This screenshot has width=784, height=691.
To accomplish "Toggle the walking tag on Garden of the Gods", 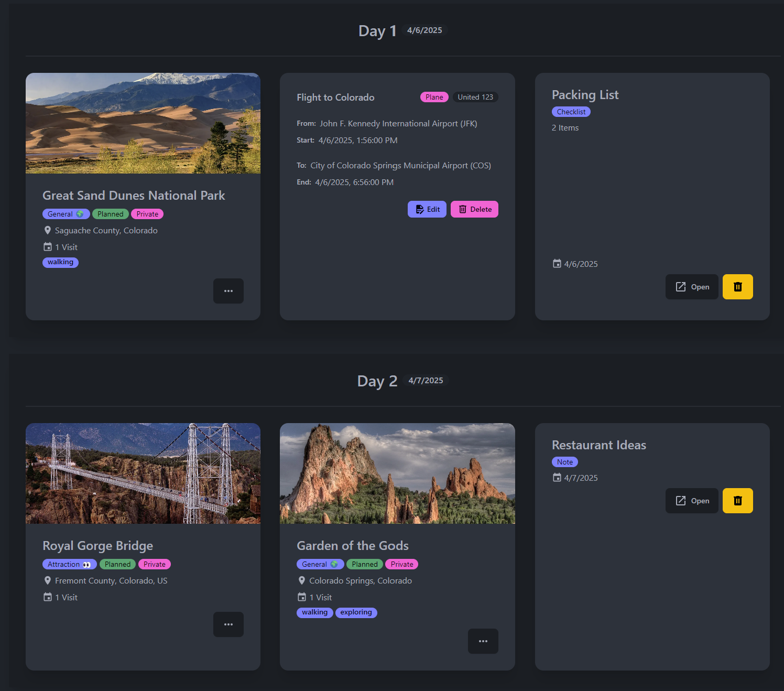I will click(x=314, y=612).
